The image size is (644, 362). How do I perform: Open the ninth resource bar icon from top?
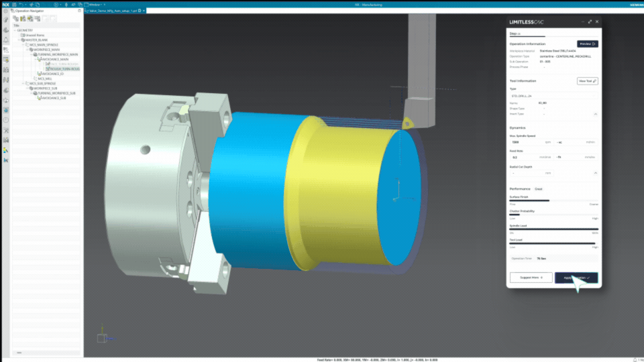click(x=6, y=90)
